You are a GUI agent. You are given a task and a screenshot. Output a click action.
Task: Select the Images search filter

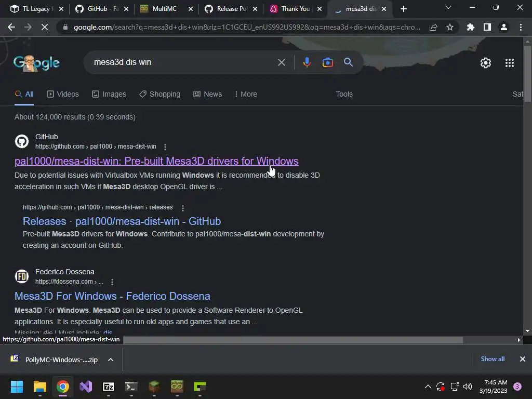[x=109, y=95]
